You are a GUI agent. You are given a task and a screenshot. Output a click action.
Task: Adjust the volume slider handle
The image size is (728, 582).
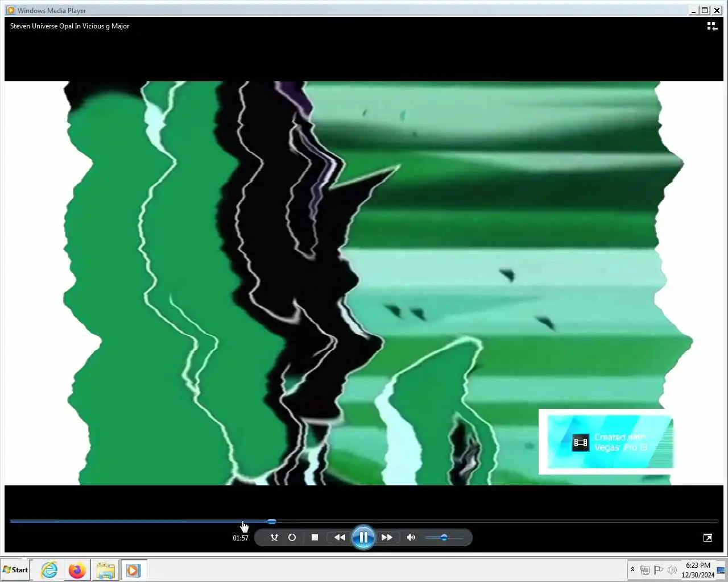coord(444,537)
